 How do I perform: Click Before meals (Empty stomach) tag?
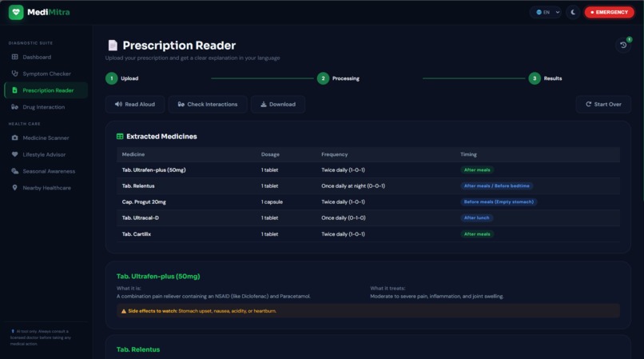499,202
